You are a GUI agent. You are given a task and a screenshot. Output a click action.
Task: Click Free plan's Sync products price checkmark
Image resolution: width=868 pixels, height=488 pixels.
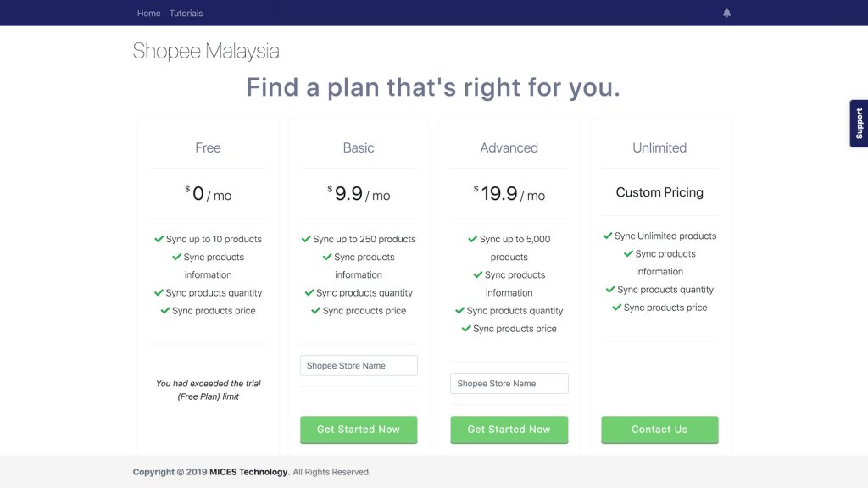tap(165, 311)
